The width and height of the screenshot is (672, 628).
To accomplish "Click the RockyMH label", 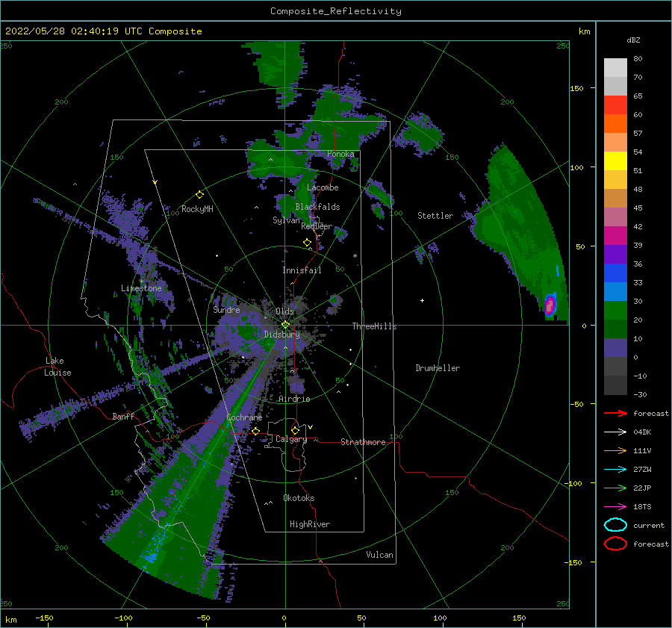I will click(197, 209).
